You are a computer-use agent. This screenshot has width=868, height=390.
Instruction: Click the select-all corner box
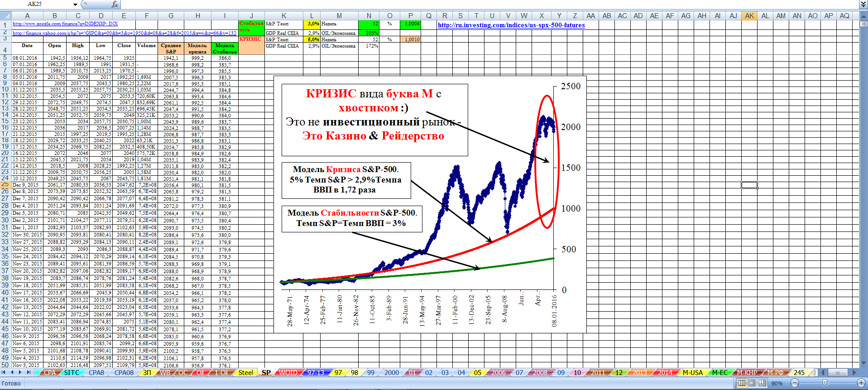5,15
